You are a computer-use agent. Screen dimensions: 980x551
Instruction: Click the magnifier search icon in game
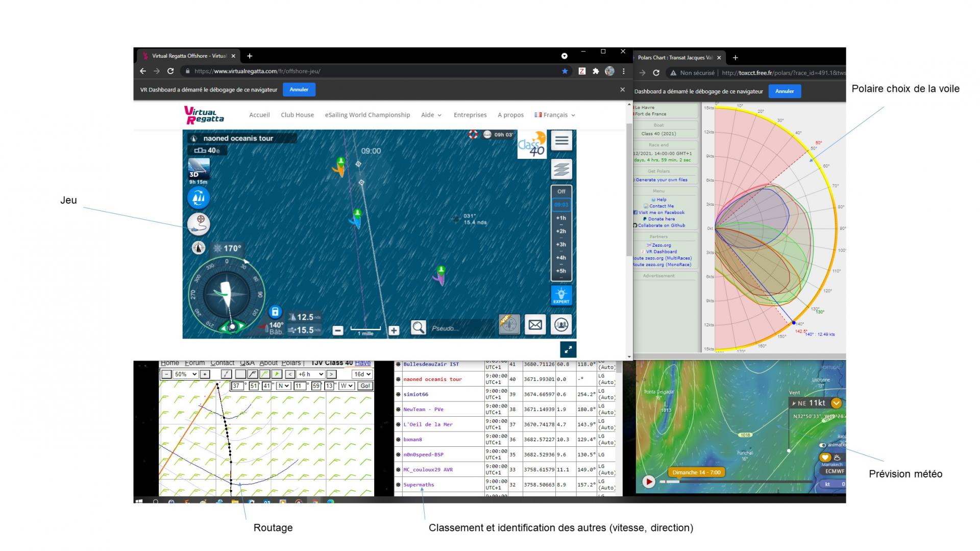(x=418, y=327)
